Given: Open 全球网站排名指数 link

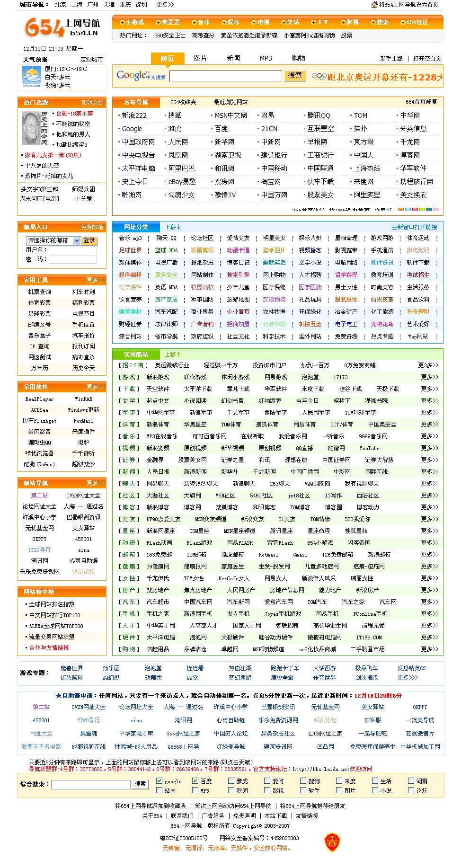Looking at the screenshot, I should tap(52, 604).
